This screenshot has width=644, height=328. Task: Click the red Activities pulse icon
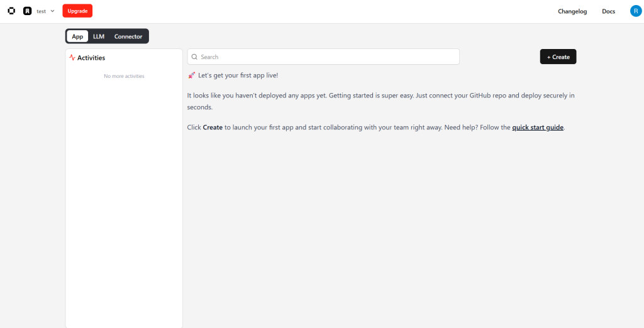click(72, 58)
